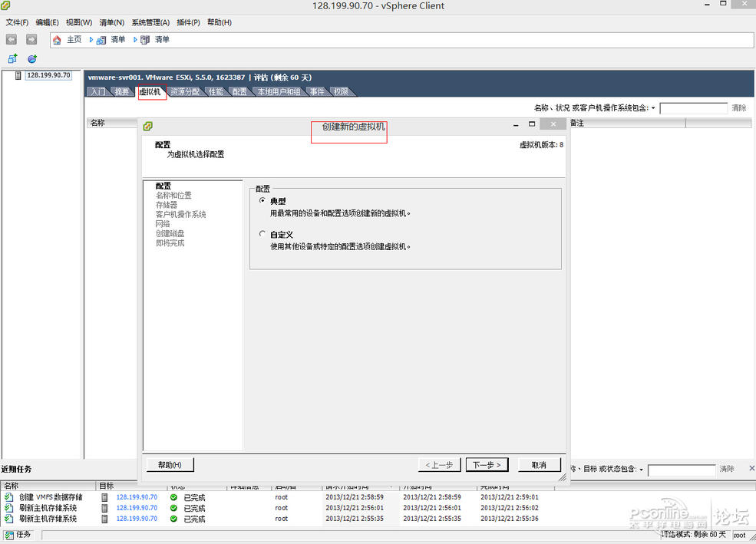The height and width of the screenshot is (544, 756).
Task: Open the 视图(W) menu
Action: 79,22
